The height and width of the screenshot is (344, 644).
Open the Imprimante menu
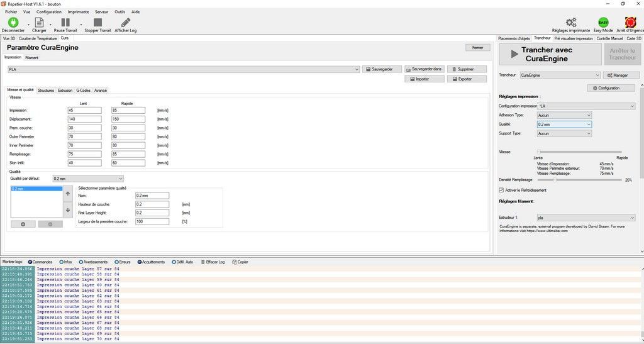pos(78,12)
